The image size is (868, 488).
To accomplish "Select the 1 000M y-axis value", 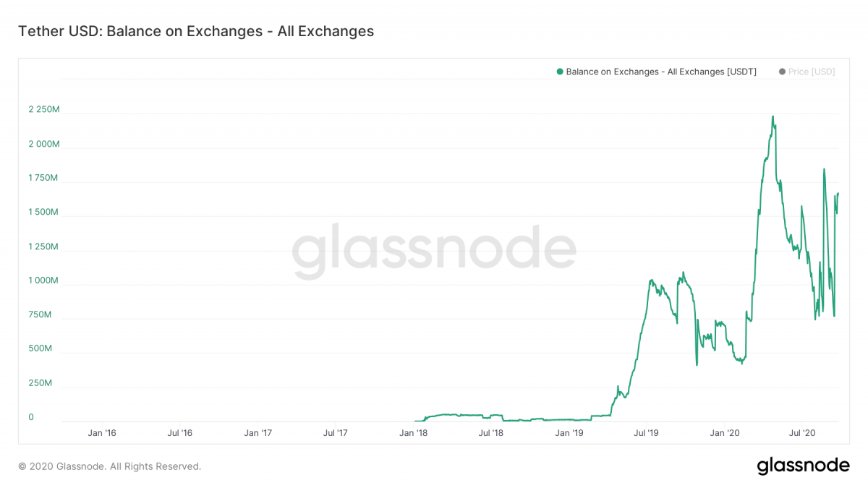I will (43, 281).
